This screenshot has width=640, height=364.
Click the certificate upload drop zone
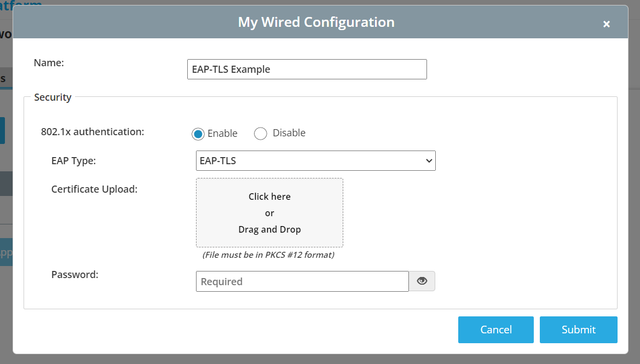pyautogui.click(x=269, y=212)
